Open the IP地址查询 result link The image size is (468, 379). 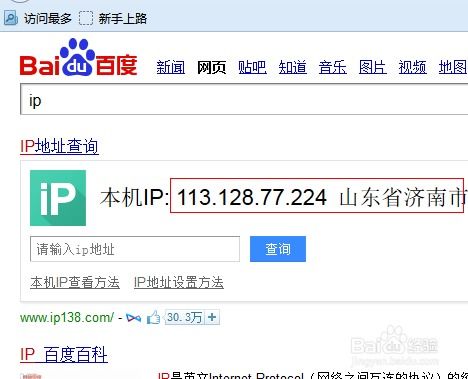tap(59, 147)
